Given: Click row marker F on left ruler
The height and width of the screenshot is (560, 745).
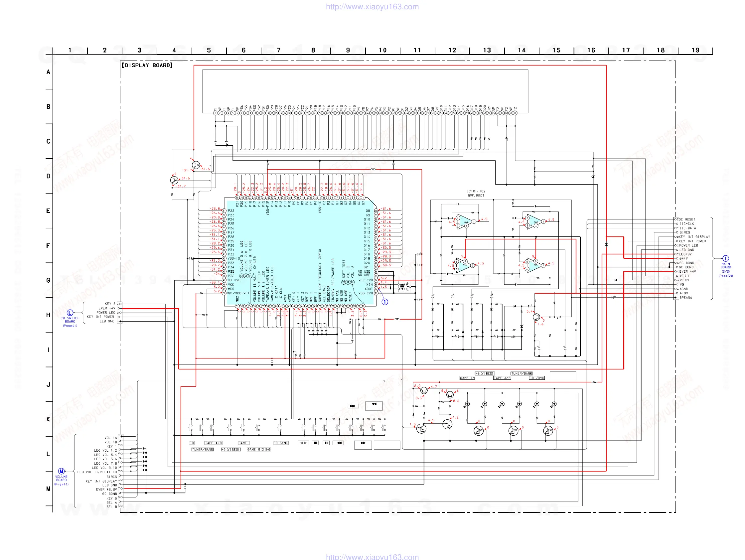Looking at the screenshot, I should (x=48, y=246).
